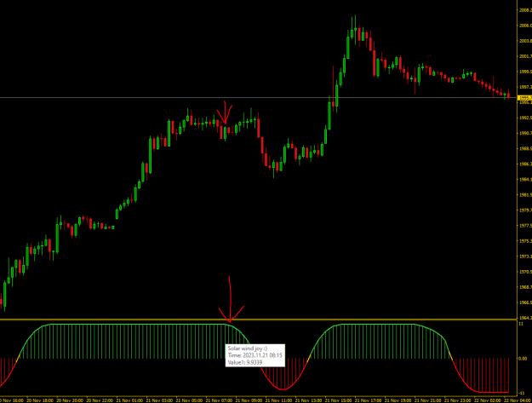Click the indicator scale label '-11'
The width and height of the screenshot is (532, 403).
pos(522,393)
